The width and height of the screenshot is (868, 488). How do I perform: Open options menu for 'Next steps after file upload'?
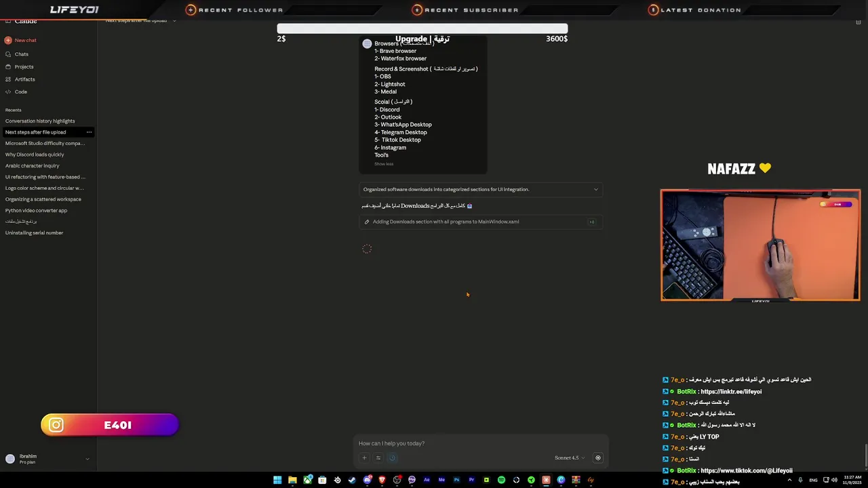(88, 132)
